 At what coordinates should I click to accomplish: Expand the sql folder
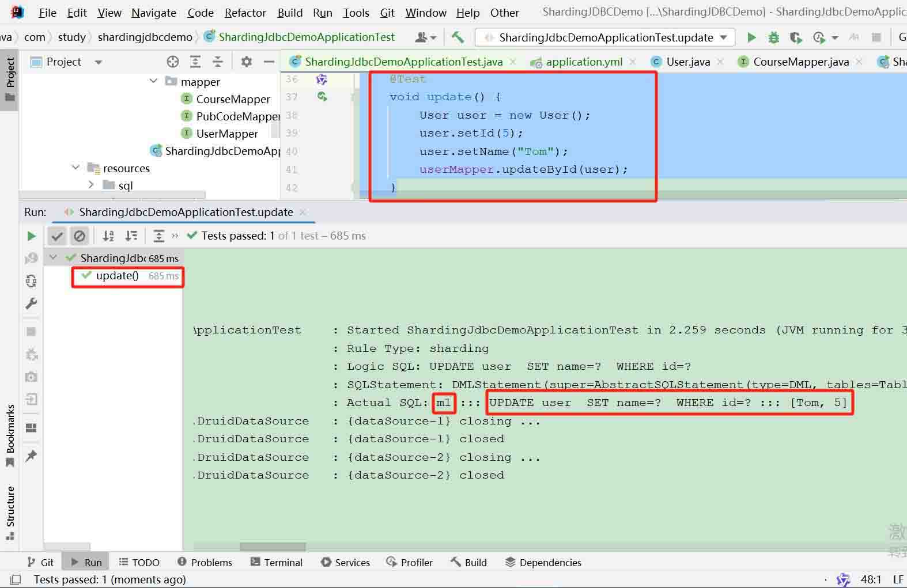[91, 185]
